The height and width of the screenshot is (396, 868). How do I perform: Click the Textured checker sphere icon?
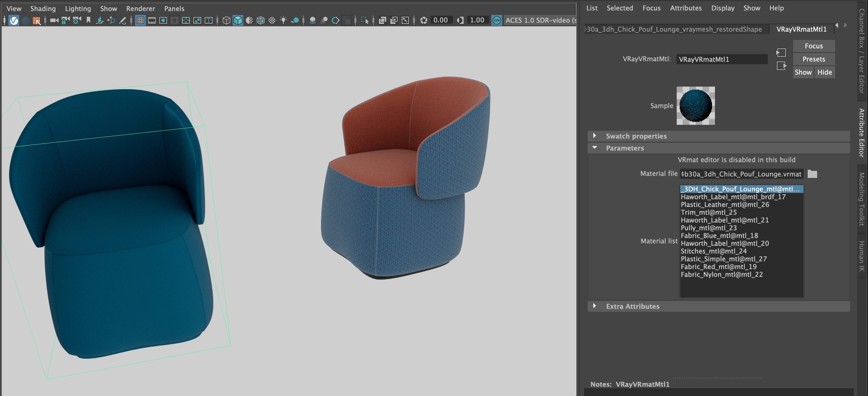click(272, 21)
